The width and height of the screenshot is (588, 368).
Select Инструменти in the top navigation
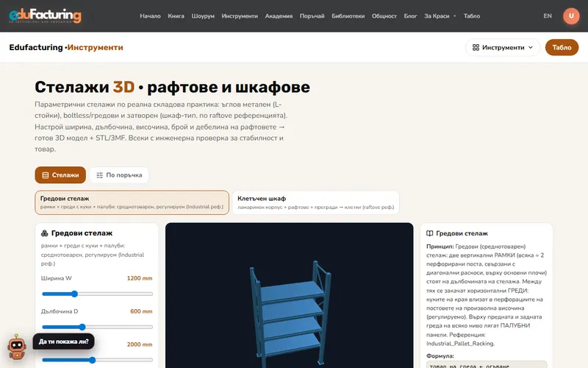240,15
